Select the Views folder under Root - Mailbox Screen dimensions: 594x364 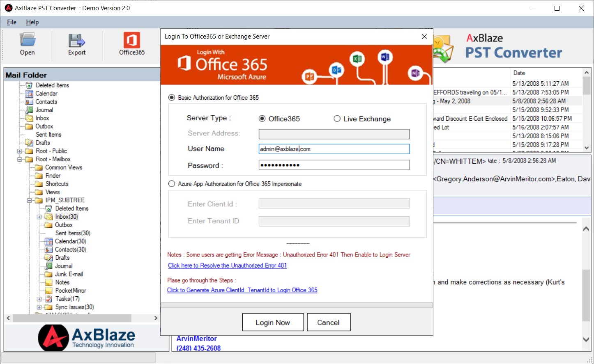[53, 192]
